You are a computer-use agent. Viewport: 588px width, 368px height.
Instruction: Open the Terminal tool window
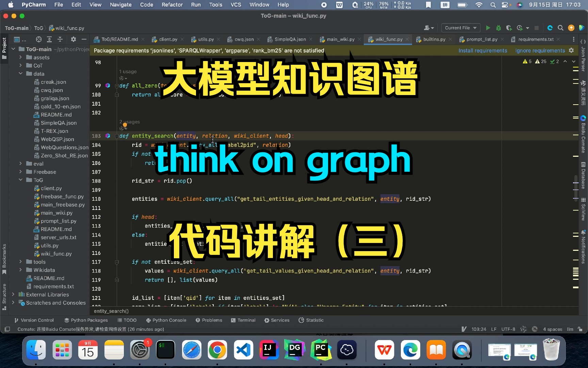(x=243, y=320)
